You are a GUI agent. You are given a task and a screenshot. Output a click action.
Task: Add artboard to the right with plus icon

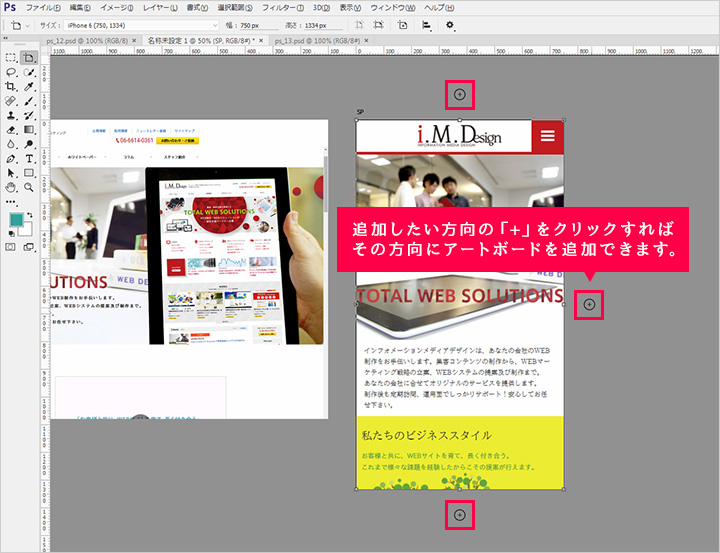(589, 305)
